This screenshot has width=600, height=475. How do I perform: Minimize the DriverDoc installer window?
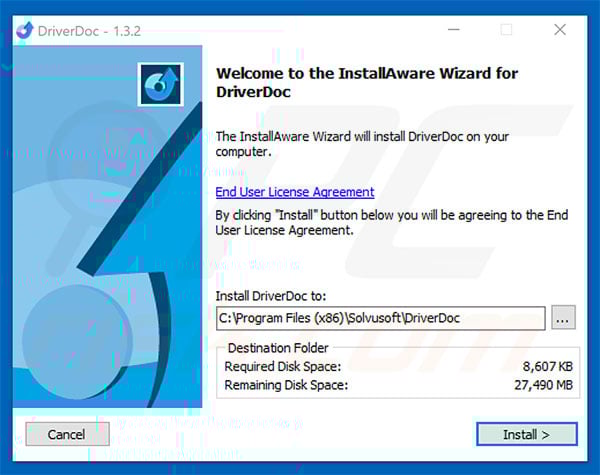click(x=454, y=29)
